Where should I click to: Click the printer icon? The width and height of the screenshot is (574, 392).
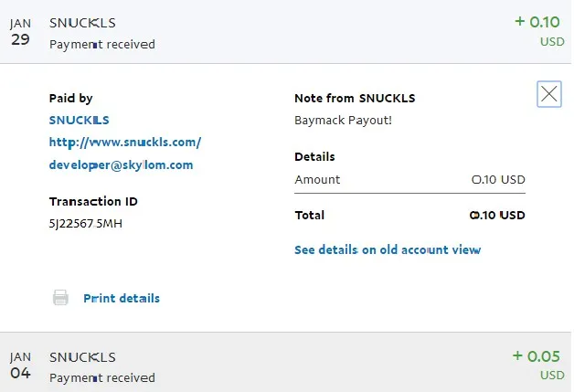(x=60, y=298)
